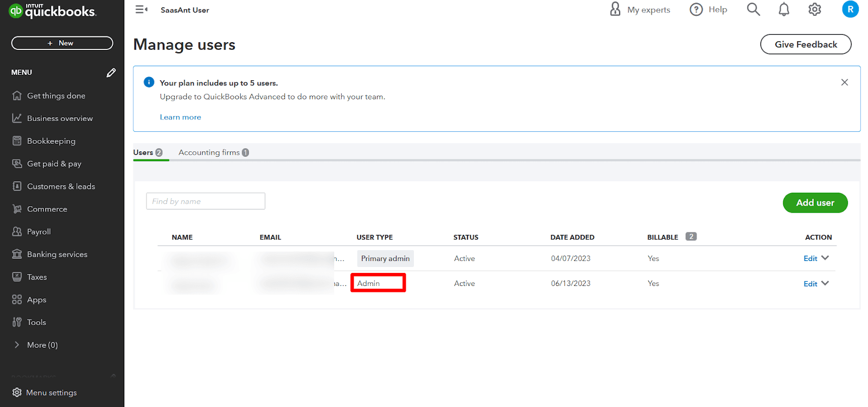Click SaasAnt User company name

click(184, 10)
